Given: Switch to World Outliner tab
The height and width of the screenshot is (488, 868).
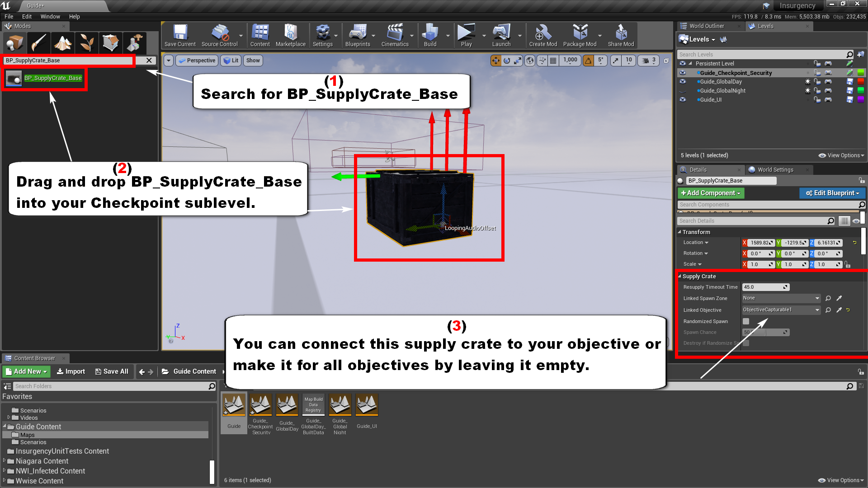Looking at the screenshot, I should 707,26.
